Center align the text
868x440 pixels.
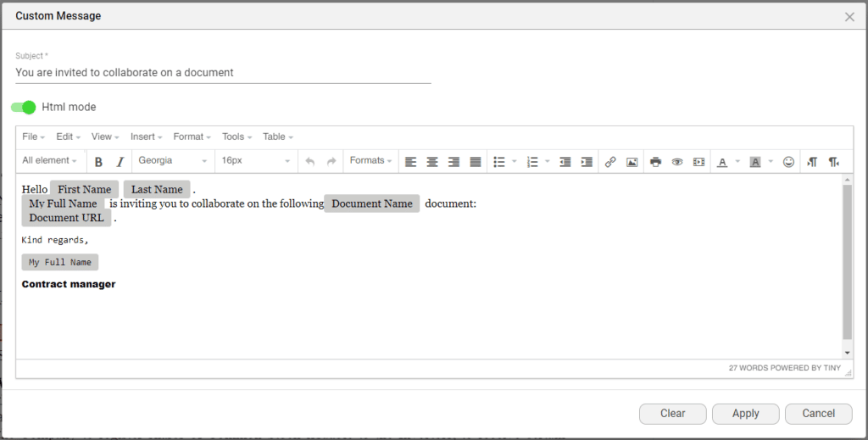point(432,161)
